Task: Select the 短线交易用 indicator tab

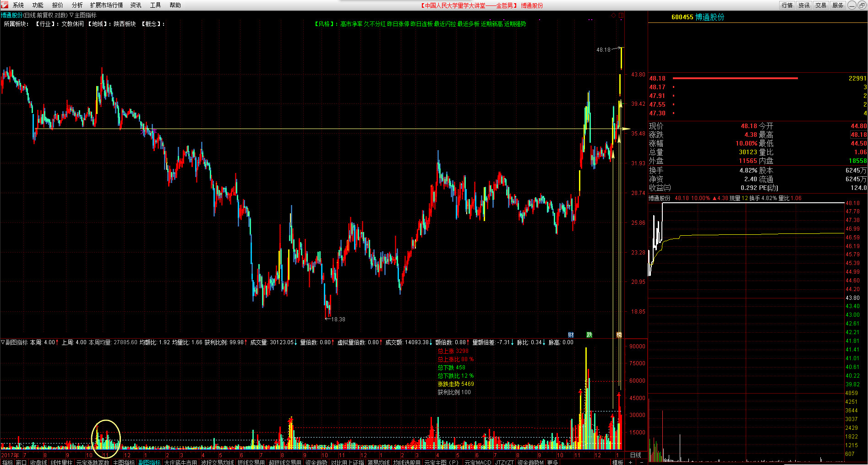Action: pos(251,462)
